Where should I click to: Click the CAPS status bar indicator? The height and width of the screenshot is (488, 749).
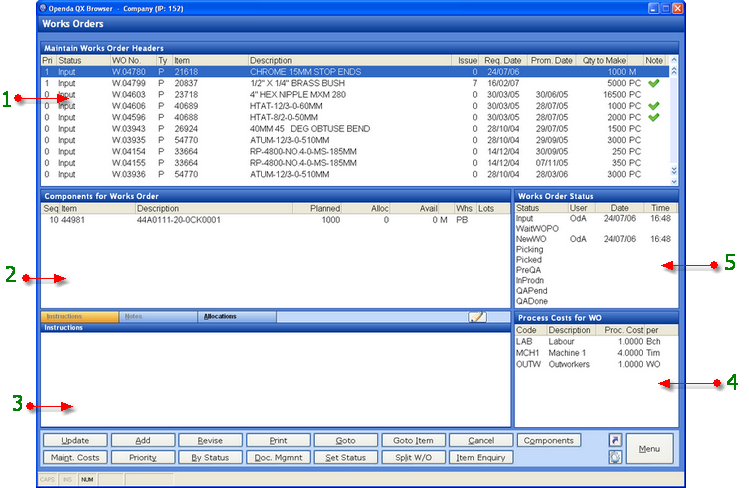[x=47, y=479]
